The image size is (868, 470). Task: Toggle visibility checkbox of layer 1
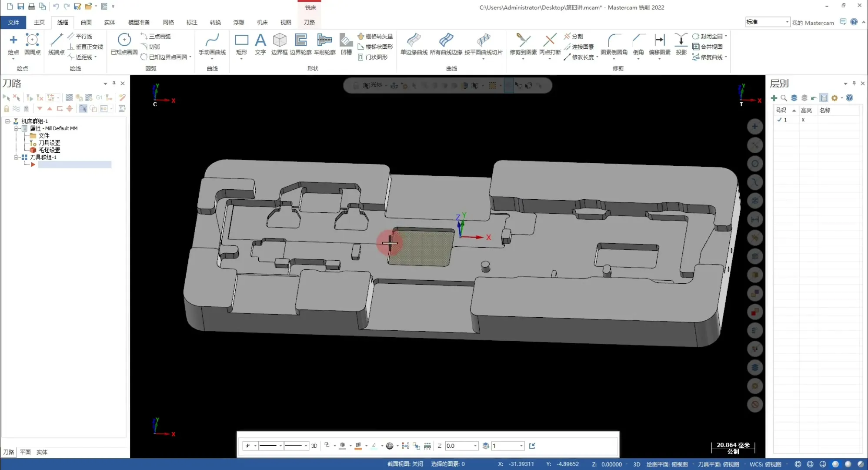[780, 120]
